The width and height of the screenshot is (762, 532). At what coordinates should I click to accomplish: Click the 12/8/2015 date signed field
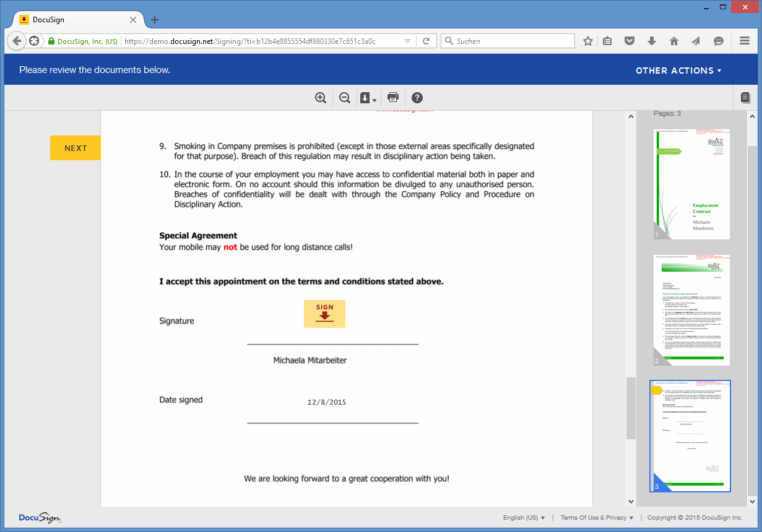327,402
